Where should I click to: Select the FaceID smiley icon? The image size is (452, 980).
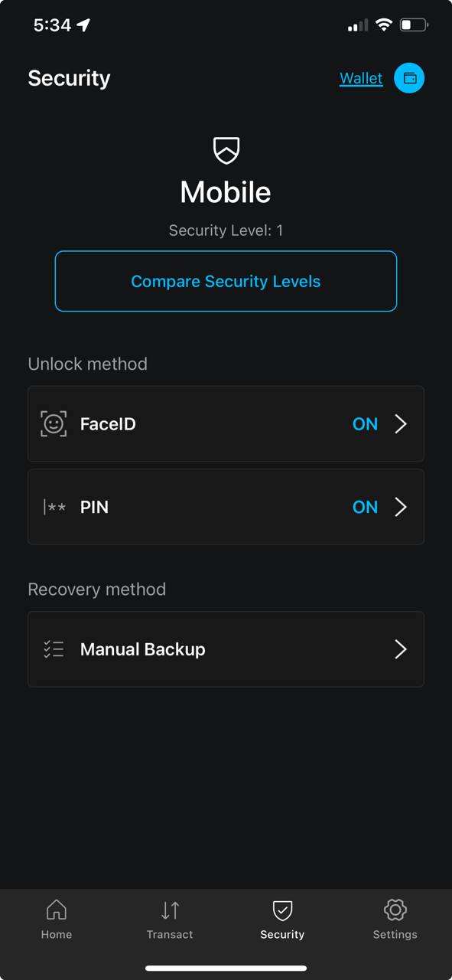tap(54, 424)
